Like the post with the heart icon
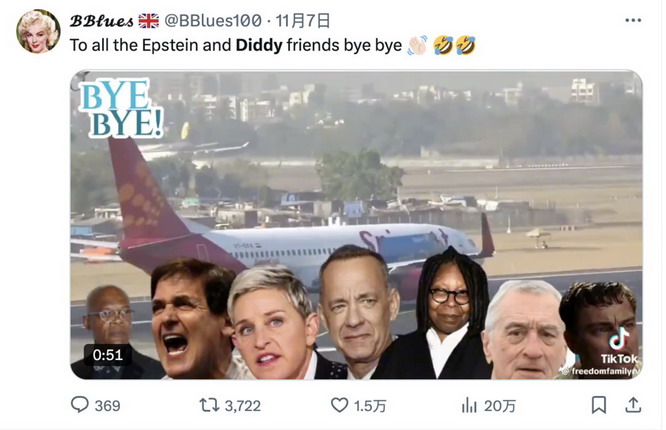Screen dimensions: 666x430 tap(341, 405)
